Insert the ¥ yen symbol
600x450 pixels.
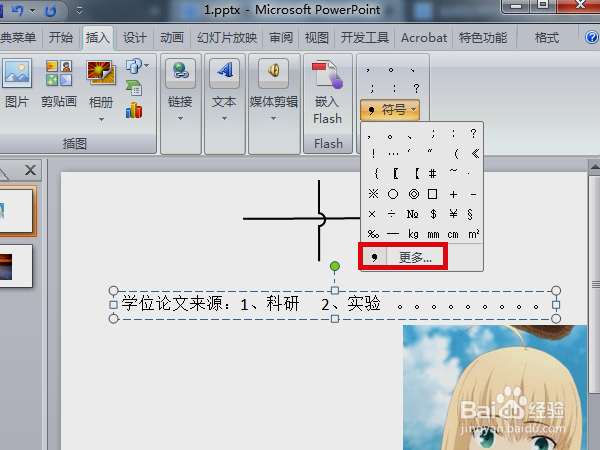(453, 214)
